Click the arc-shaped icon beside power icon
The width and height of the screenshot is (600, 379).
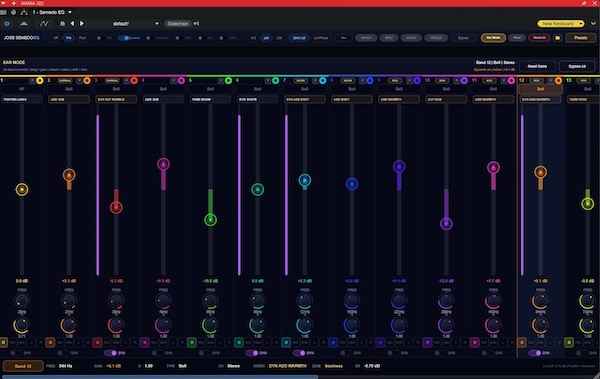click(x=24, y=24)
